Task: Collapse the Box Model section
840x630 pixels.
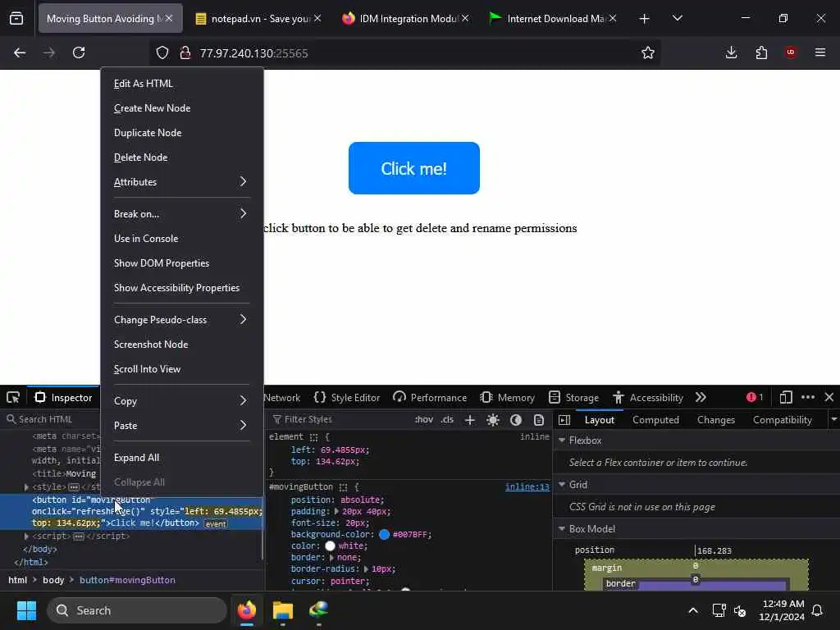Action: 562,529
